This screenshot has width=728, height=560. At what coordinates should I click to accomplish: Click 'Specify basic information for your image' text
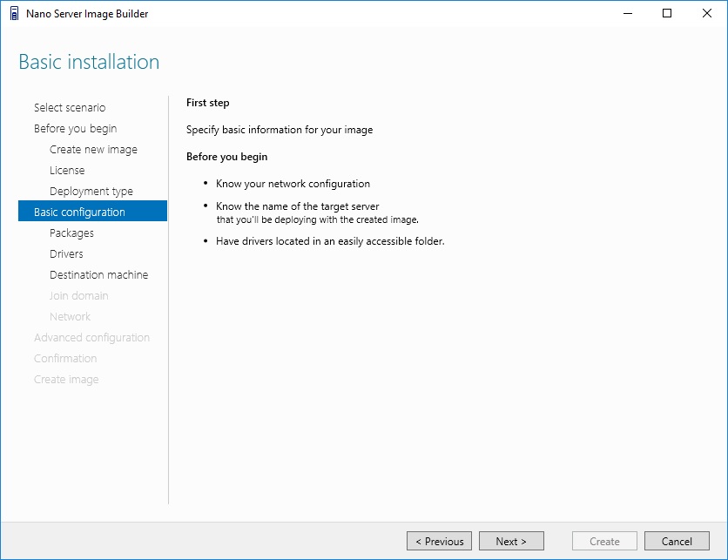280,130
